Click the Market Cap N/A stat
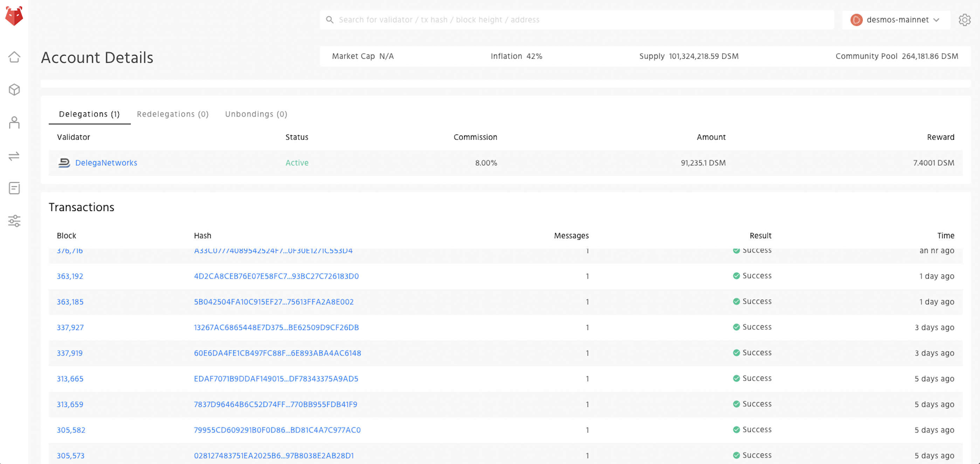This screenshot has height=464, width=980. point(363,56)
